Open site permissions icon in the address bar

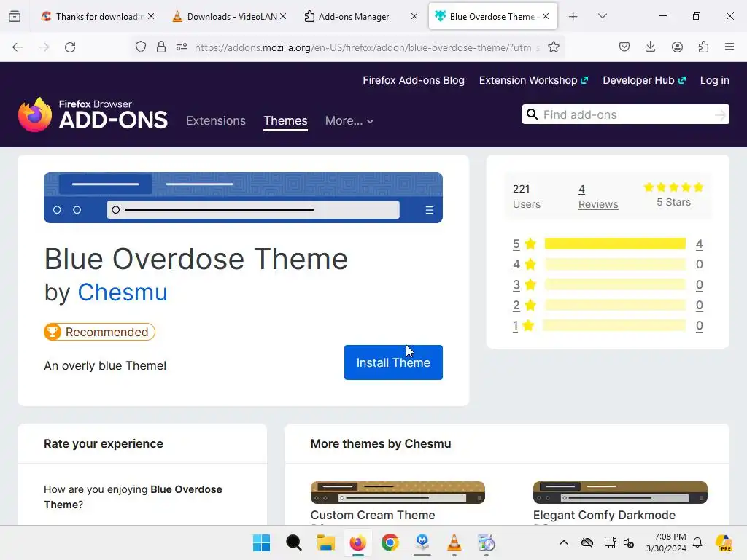tap(182, 47)
